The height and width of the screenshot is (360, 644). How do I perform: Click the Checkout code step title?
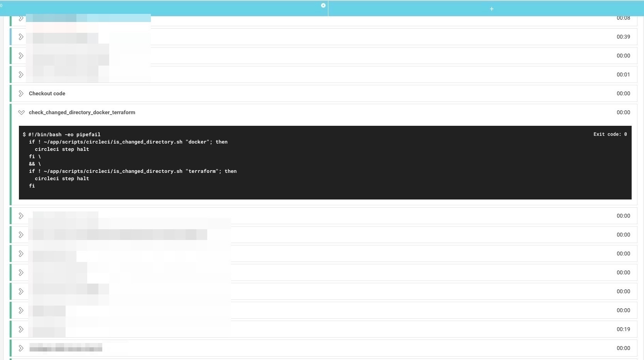point(47,94)
